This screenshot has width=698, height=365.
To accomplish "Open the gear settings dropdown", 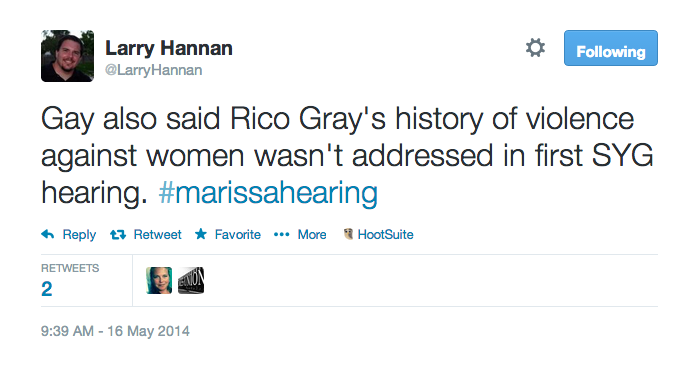I will tap(535, 47).
